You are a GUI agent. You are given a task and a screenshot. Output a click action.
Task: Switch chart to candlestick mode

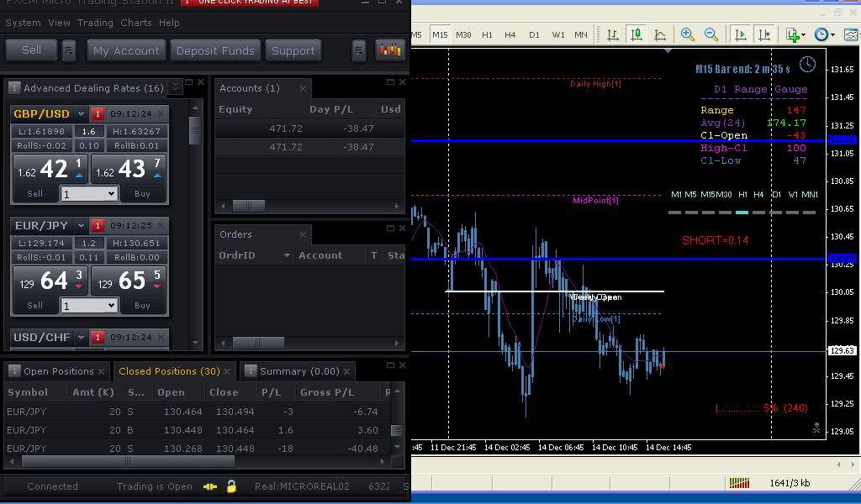coord(637,34)
